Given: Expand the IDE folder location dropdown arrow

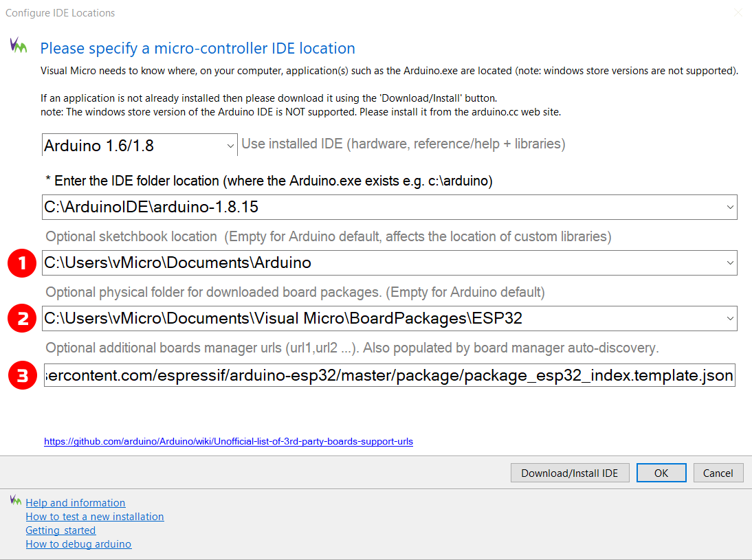Looking at the screenshot, I should pyautogui.click(x=730, y=207).
